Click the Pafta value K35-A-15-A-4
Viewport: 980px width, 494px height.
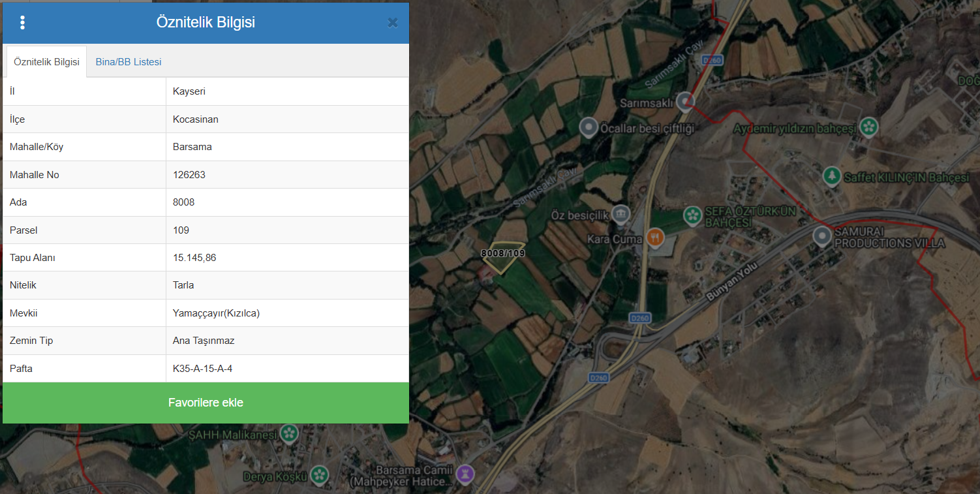tap(203, 369)
